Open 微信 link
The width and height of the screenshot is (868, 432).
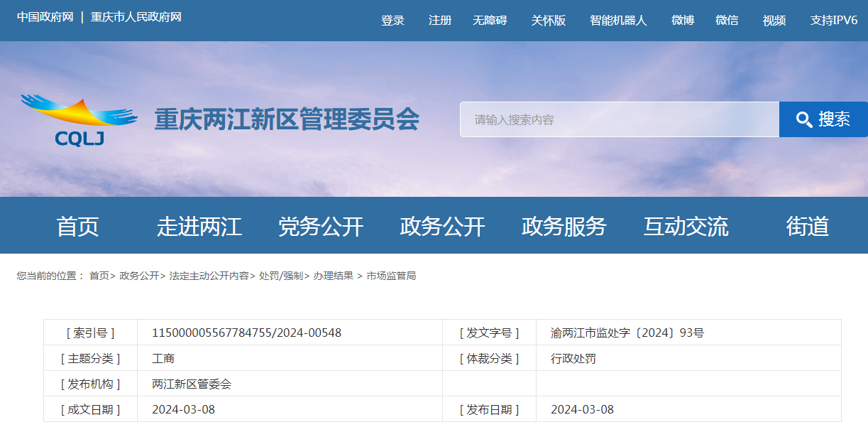pos(727,21)
